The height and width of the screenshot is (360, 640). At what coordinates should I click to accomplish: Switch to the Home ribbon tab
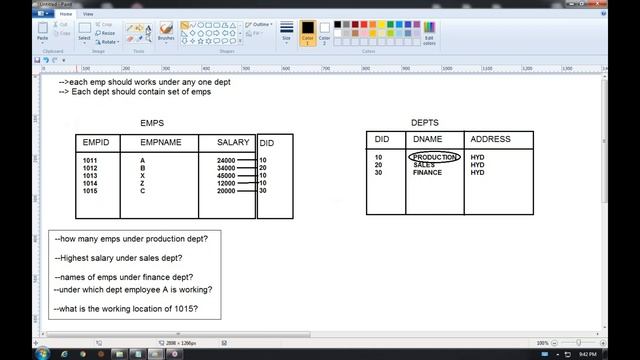(x=66, y=14)
